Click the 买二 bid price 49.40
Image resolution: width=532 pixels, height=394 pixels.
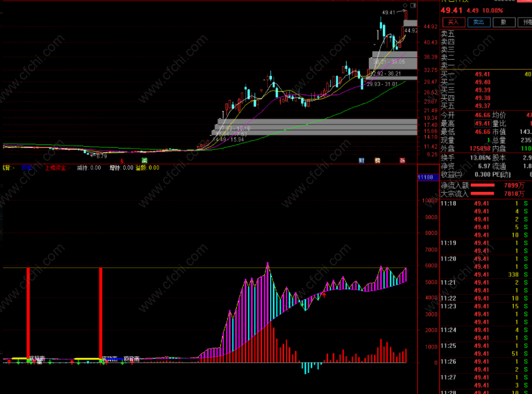pyautogui.click(x=482, y=82)
